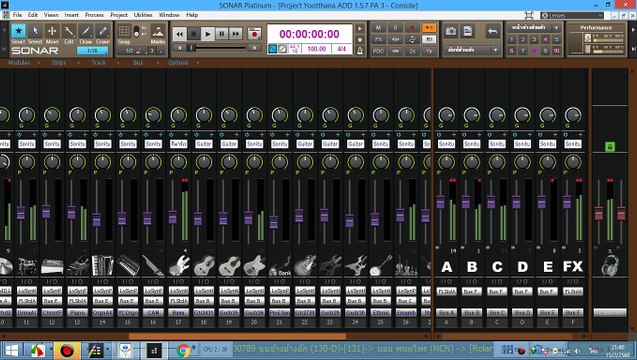This screenshot has width=637, height=360.
Task: Click the Bus A name button
Action: coord(446,312)
